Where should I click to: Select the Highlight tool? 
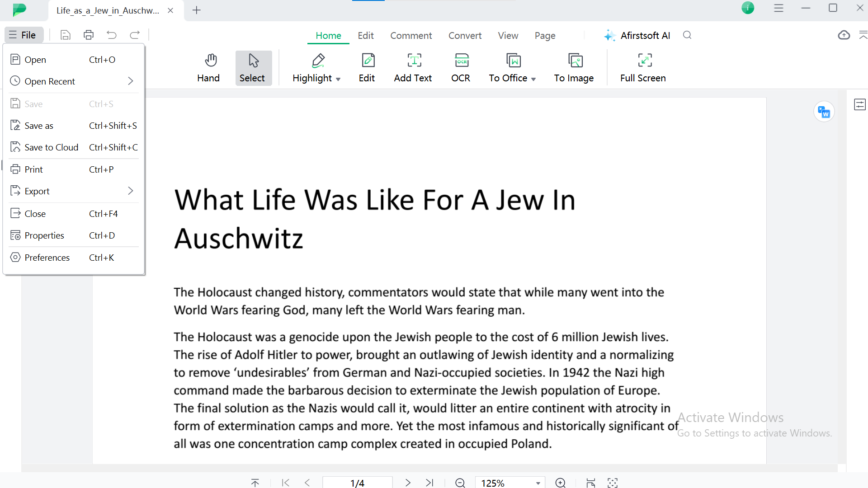tap(316, 67)
